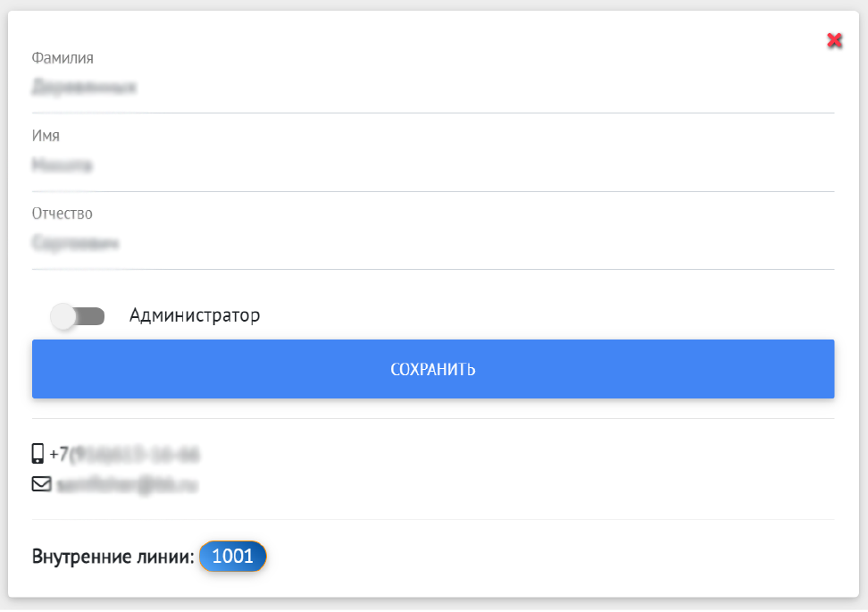Save the contact details
Screen dimensions: 868x612
pyautogui.click(x=434, y=368)
